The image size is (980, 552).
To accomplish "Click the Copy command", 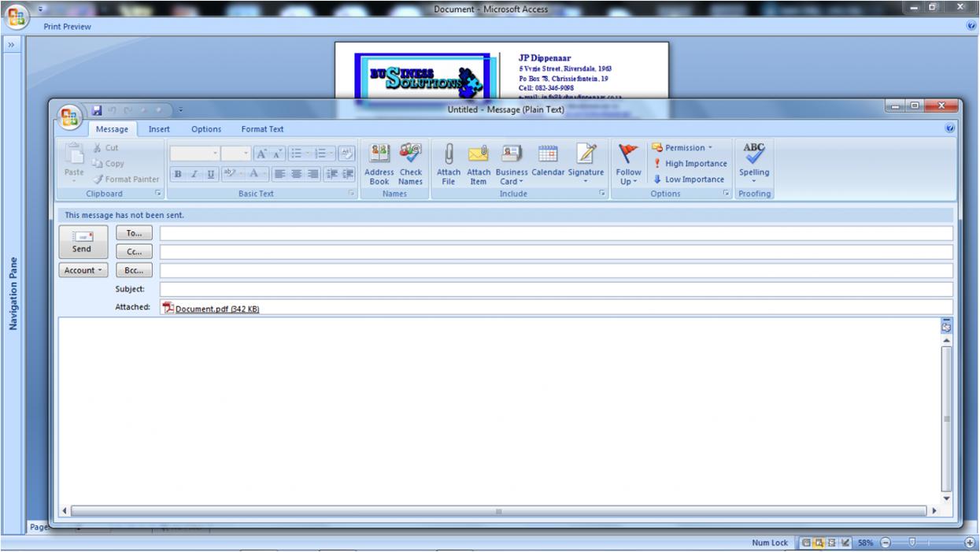I will click(109, 163).
